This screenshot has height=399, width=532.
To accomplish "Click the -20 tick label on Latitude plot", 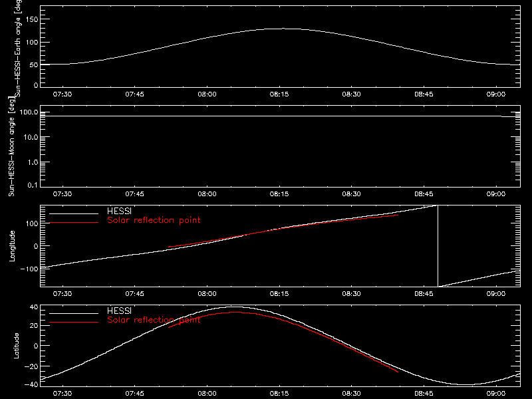I will 31,366.
